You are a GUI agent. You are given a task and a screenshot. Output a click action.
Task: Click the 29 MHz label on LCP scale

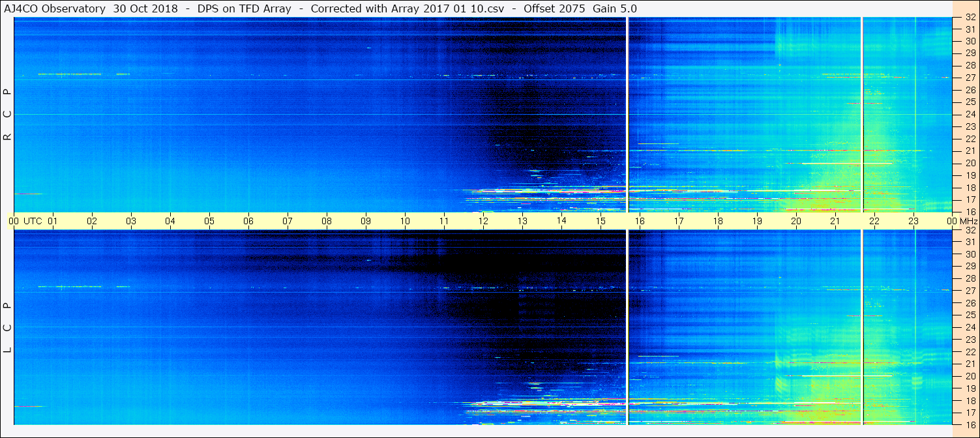point(970,267)
